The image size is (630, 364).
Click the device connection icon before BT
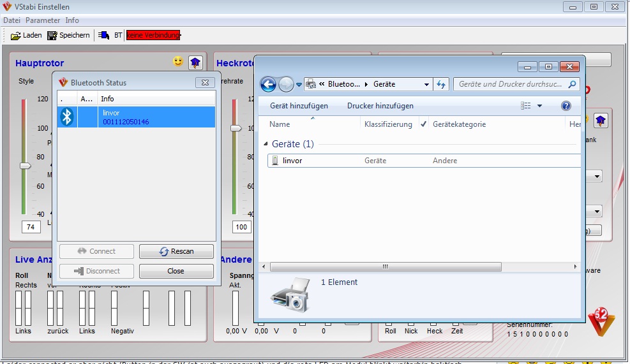[x=103, y=35]
